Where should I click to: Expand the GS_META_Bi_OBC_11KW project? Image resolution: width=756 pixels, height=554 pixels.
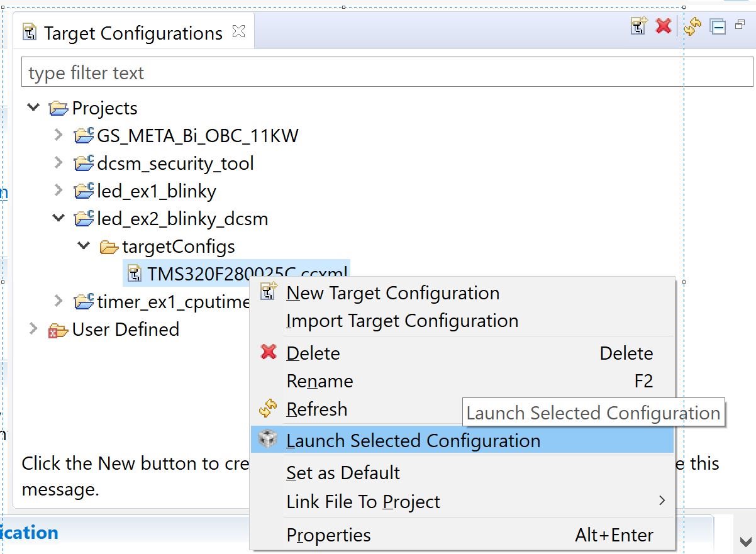(58, 135)
